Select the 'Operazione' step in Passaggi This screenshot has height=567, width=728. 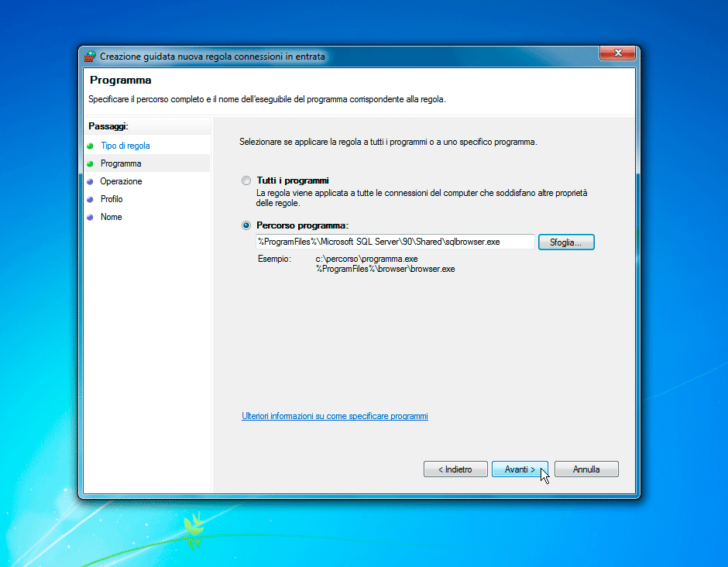tap(121, 181)
